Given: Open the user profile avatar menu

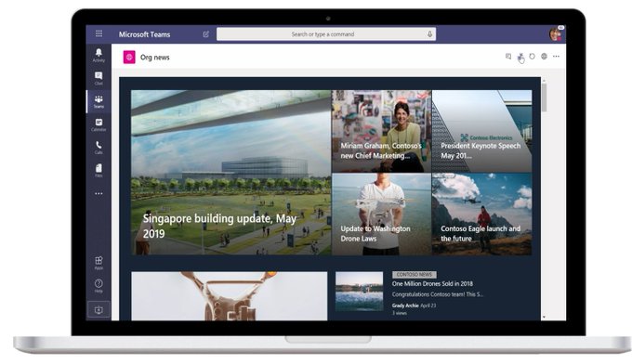Looking at the screenshot, I should coord(556,33).
